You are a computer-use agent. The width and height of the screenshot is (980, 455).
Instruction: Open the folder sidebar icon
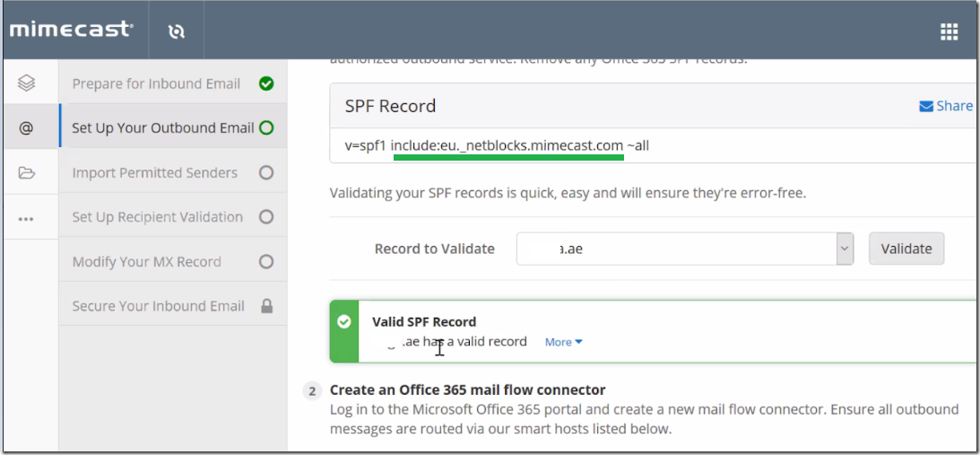coord(26,172)
